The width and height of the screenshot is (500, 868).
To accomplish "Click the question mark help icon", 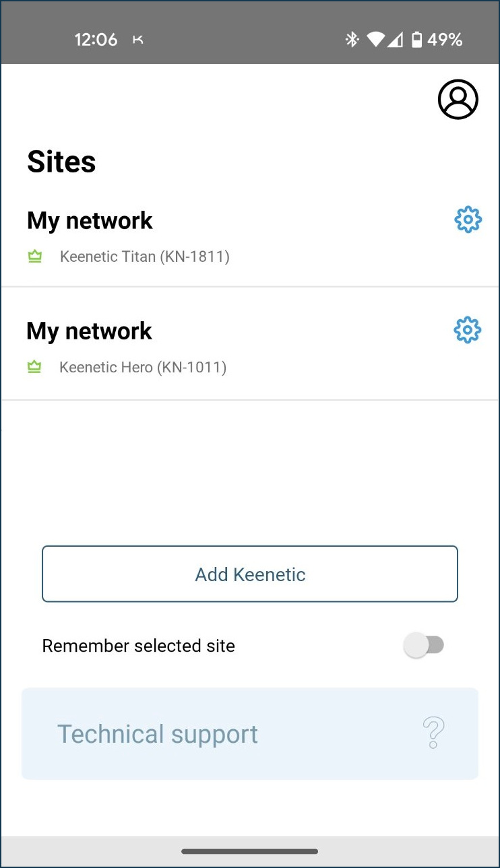I will point(433,733).
